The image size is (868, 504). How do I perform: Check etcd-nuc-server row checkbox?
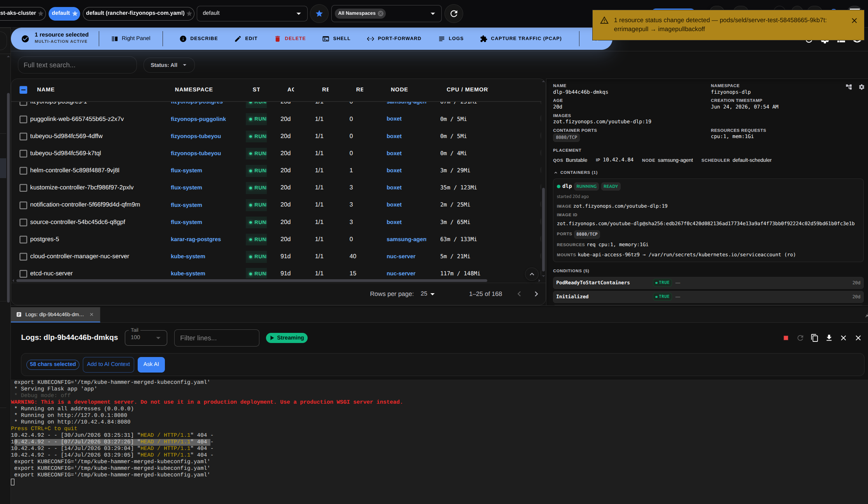coord(23,274)
